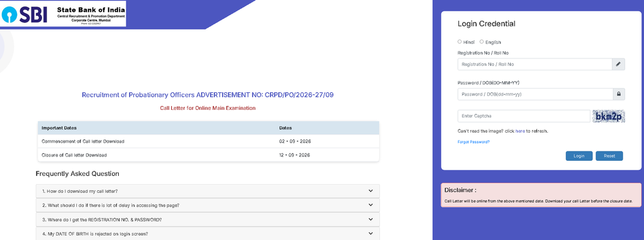This screenshot has width=644, height=240.
Task: Expand the FAQ about delay in accessing page
Action: [208, 205]
